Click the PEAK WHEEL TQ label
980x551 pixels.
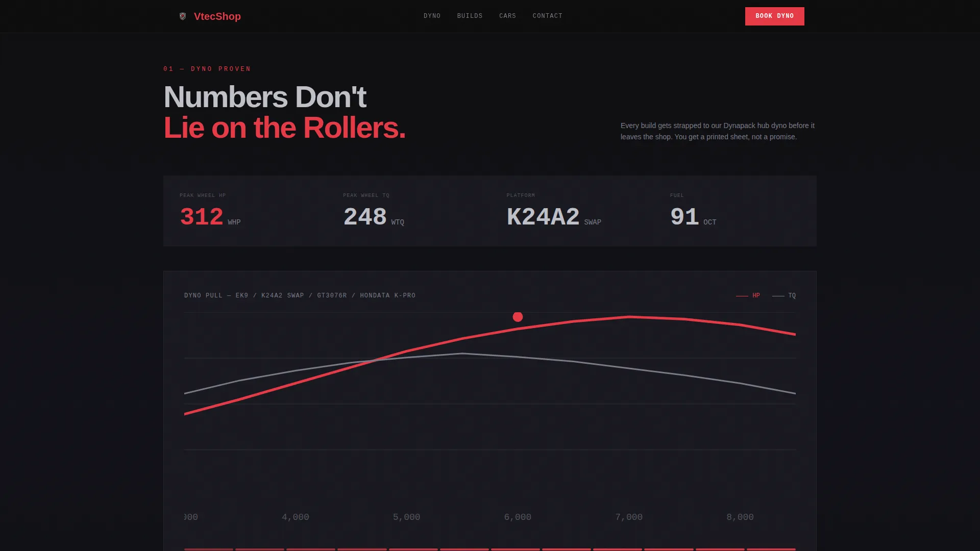366,195
